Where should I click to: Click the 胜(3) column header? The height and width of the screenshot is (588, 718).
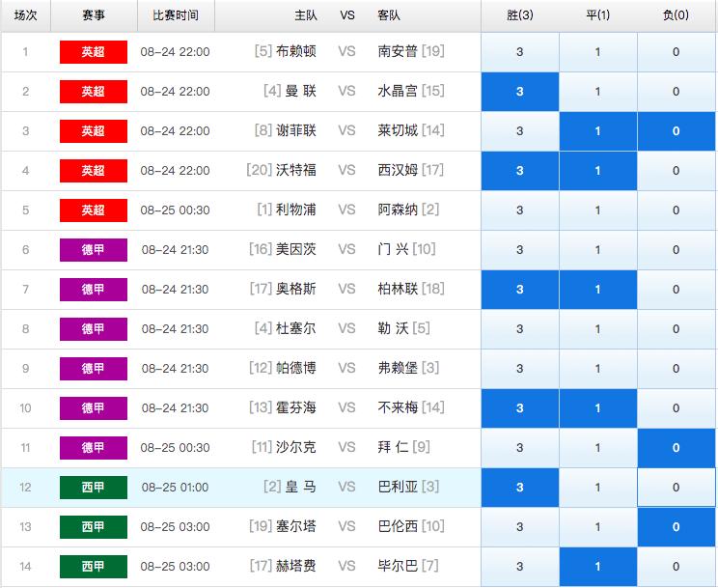(520, 15)
